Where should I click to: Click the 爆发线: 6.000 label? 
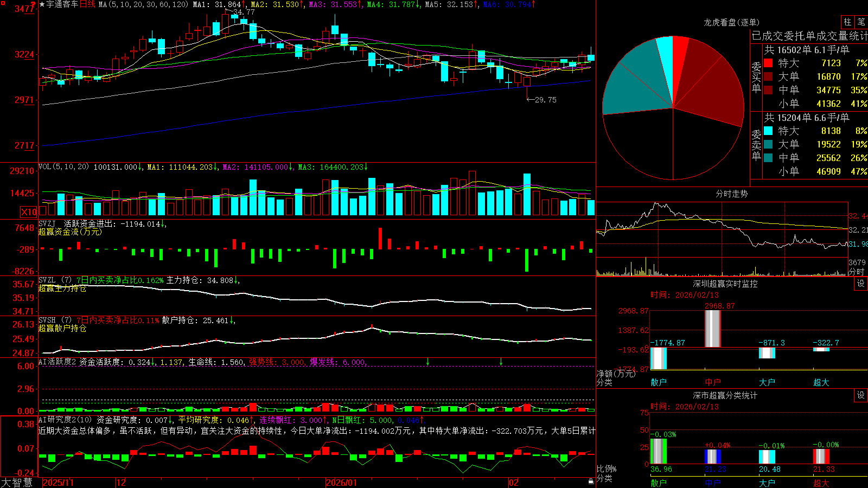[337, 362]
